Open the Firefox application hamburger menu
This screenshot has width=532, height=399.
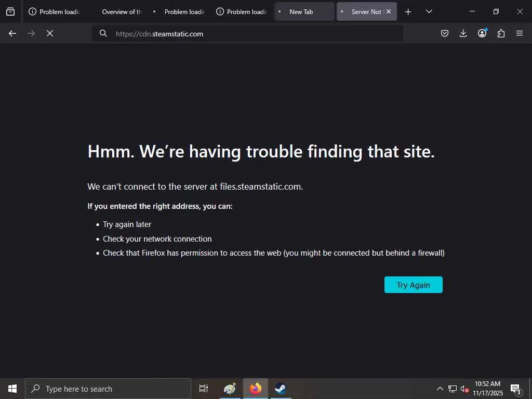[x=520, y=33]
